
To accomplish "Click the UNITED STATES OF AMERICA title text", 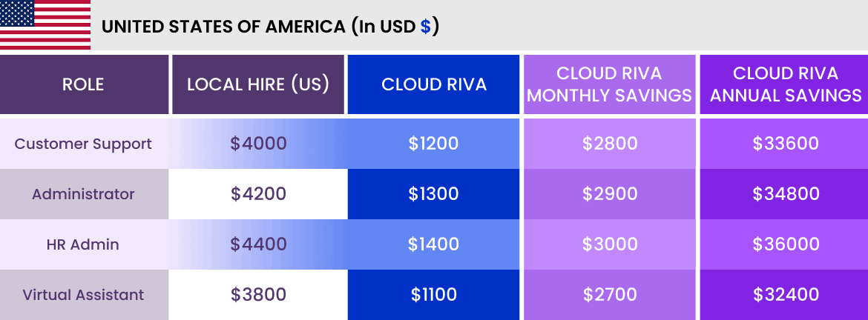I will point(223,27).
